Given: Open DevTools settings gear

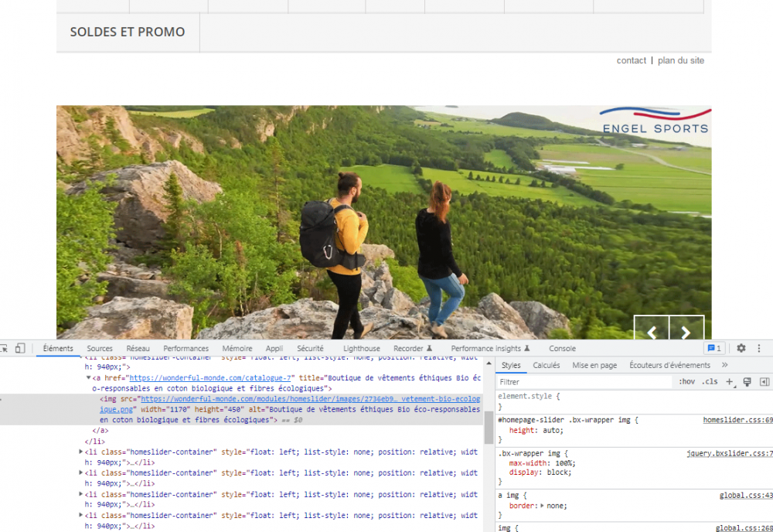Looking at the screenshot, I should [741, 348].
